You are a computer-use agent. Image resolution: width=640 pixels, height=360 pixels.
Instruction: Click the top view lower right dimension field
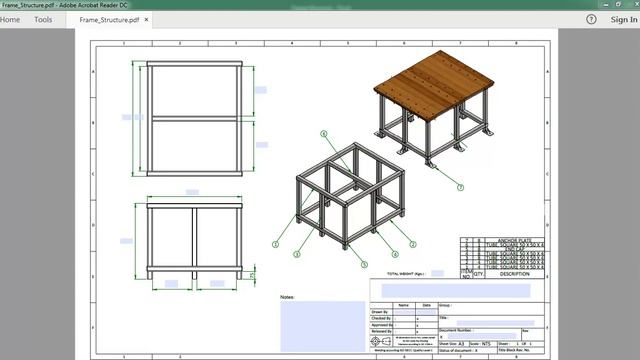coord(262,144)
